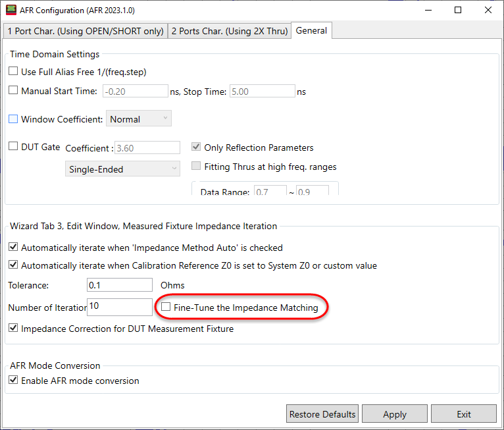Screen dimensions: 504x430
Task: Select the General tab
Action: (311, 30)
